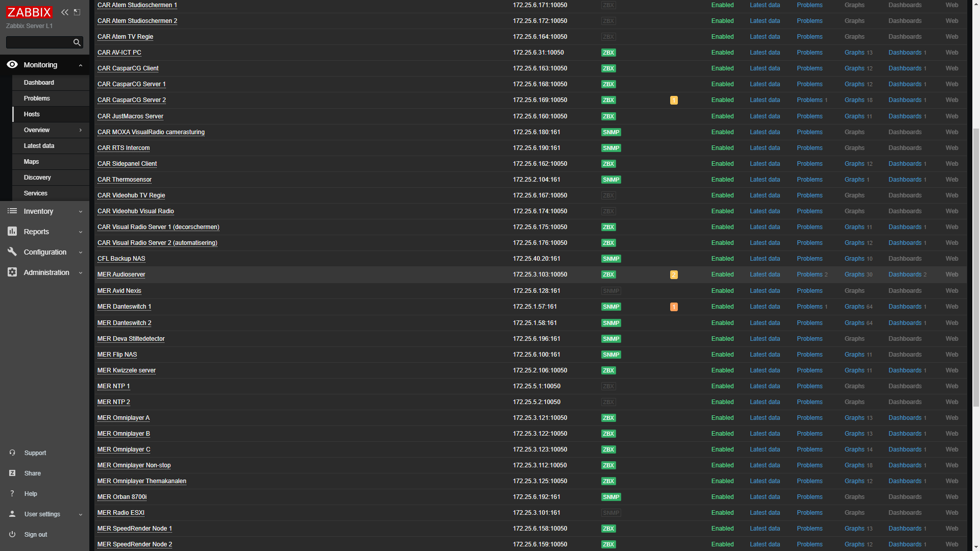
Task: Open Problems for MER Flip NAS
Action: click(810, 355)
